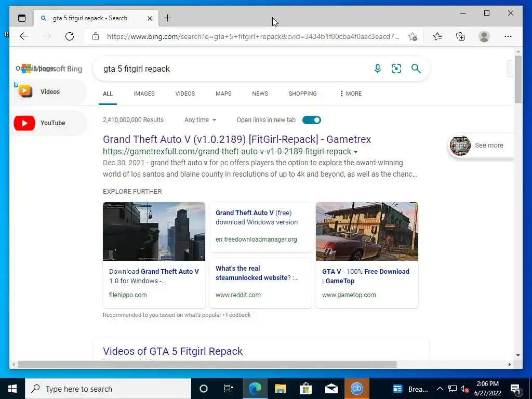The width and height of the screenshot is (532, 399).
Task: Open Task View on taskbar
Action: pos(229,389)
